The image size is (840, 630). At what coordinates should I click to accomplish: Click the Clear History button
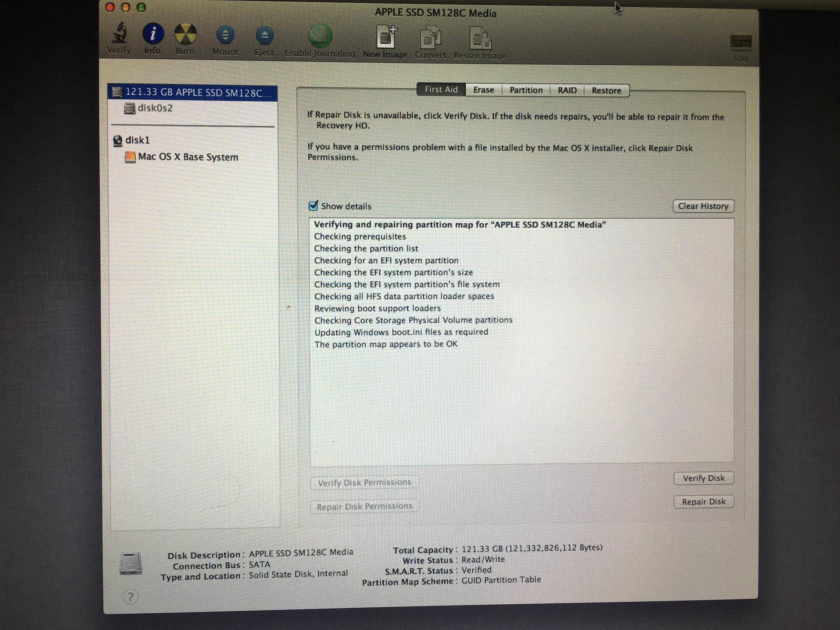(x=703, y=206)
